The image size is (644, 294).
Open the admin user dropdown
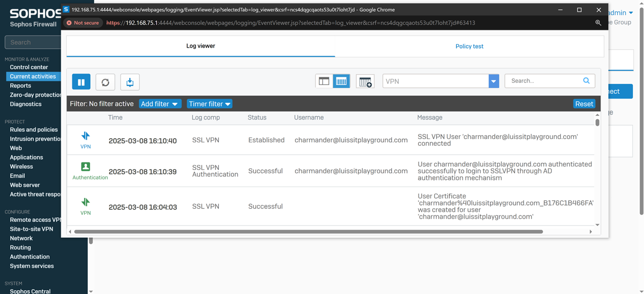click(x=621, y=13)
